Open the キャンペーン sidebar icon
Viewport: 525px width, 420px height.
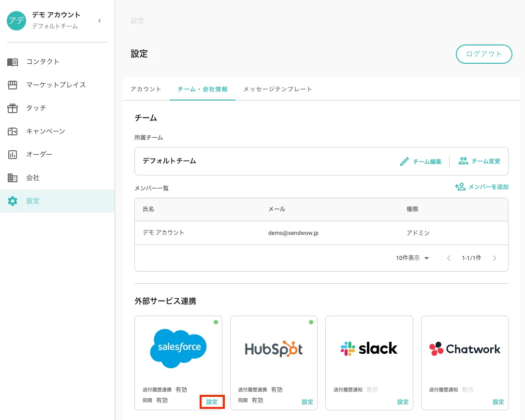(x=13, y=131)
